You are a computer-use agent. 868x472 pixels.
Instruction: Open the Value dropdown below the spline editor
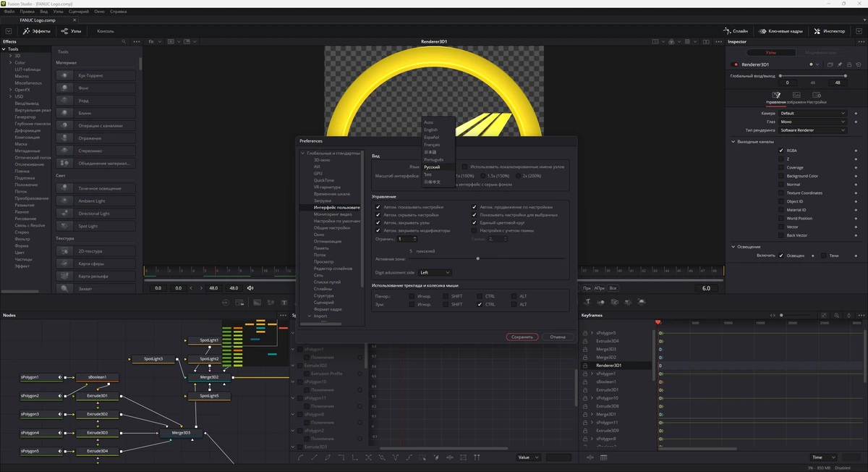point(529,458)
